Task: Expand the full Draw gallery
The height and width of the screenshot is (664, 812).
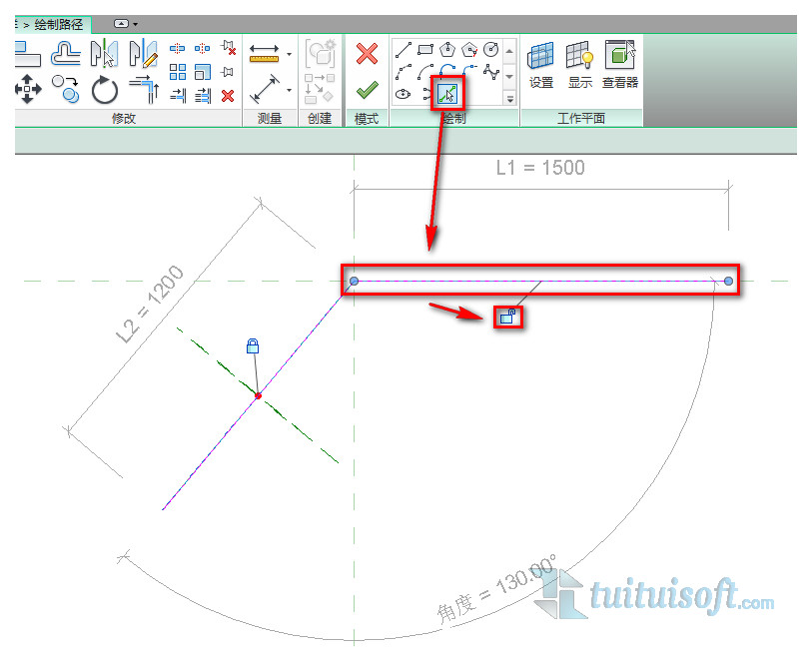Action: tap(510, 97)
